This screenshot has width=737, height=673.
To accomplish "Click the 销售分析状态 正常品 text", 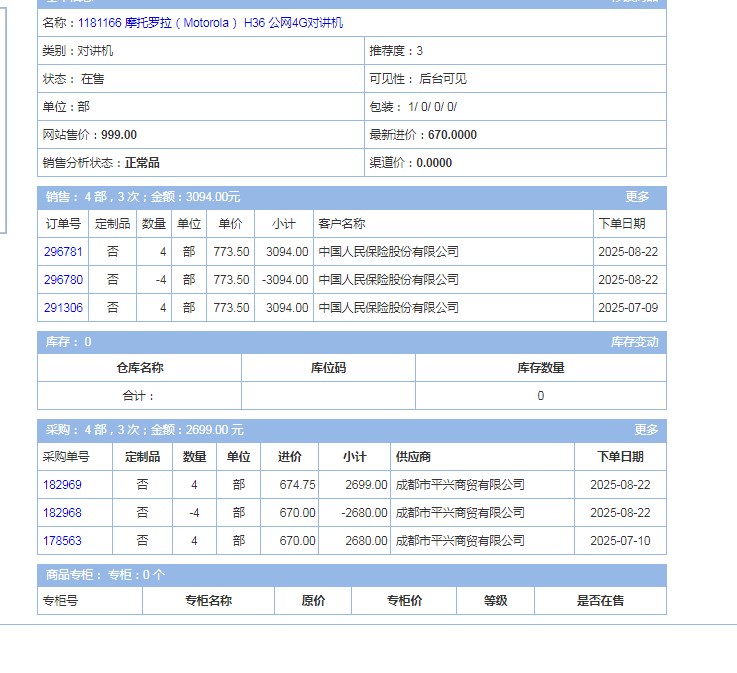I will [x=101, y=163].
